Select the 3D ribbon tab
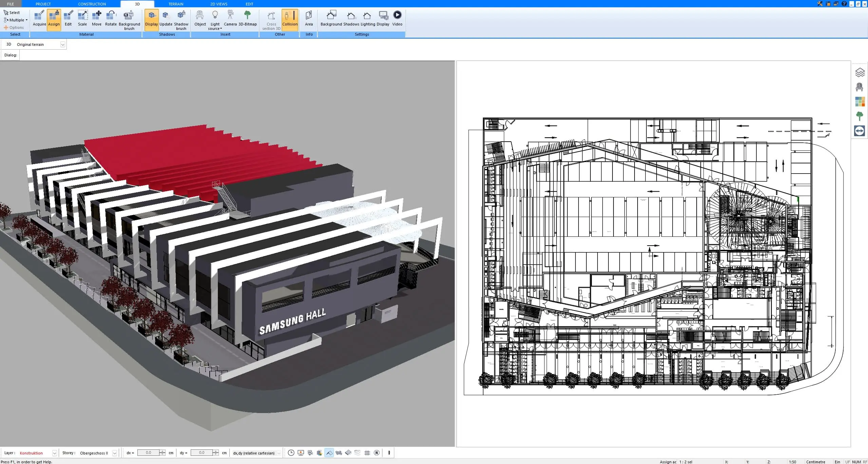The image size is (868, 464). (x=137, y=4)
